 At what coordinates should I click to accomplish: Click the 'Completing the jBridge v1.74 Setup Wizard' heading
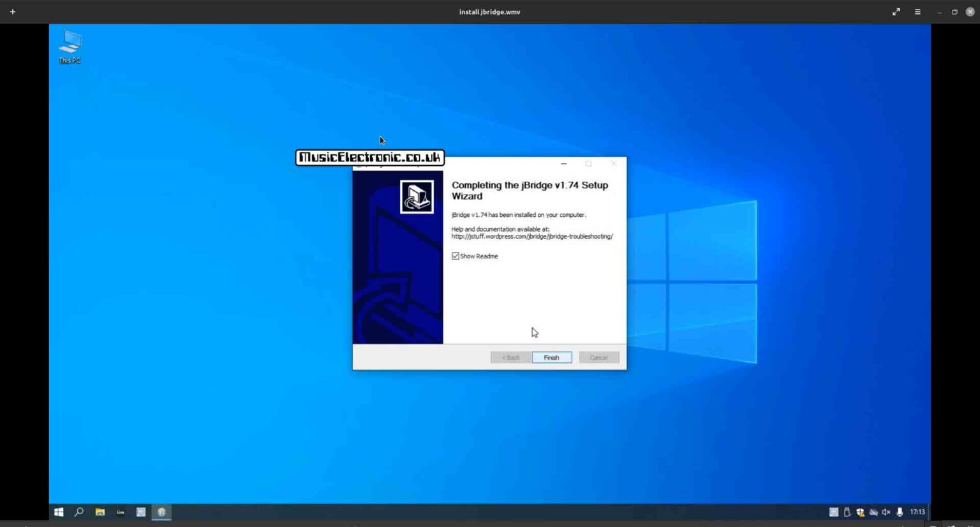pos(530,190)
